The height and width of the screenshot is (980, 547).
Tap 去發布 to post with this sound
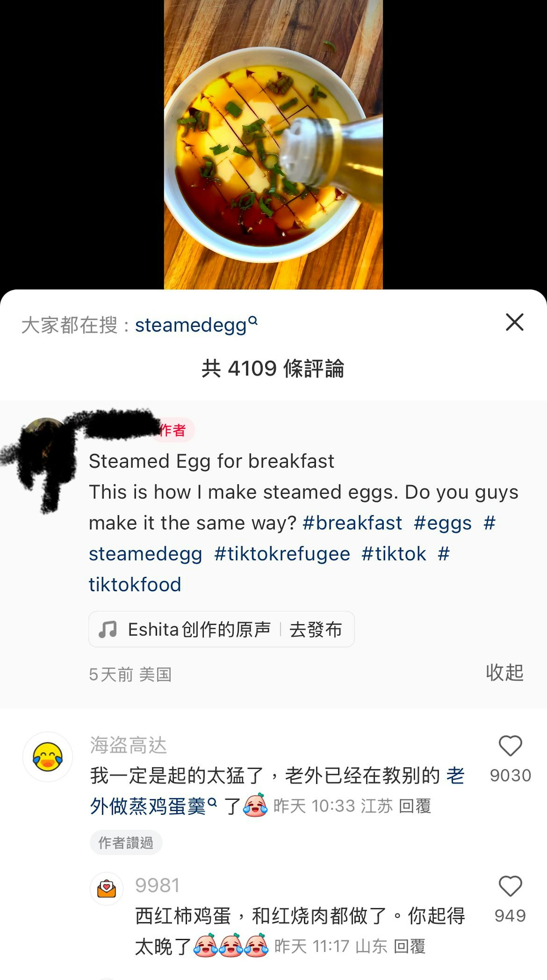pos(315,630)
